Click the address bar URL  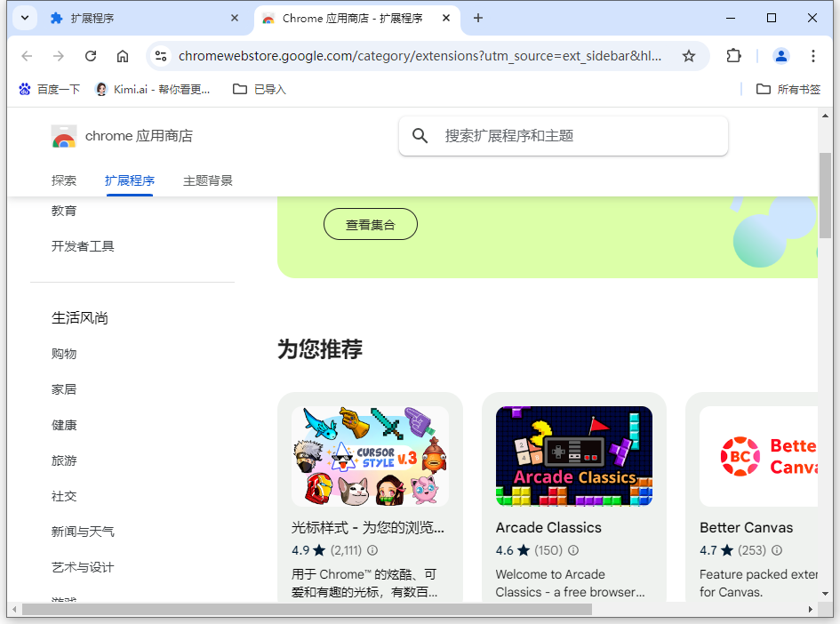420,56
